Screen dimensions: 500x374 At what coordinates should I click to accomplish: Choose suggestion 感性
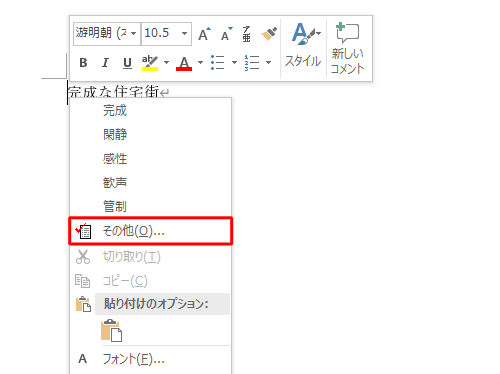pyautogui.click(x=150, y=159)
